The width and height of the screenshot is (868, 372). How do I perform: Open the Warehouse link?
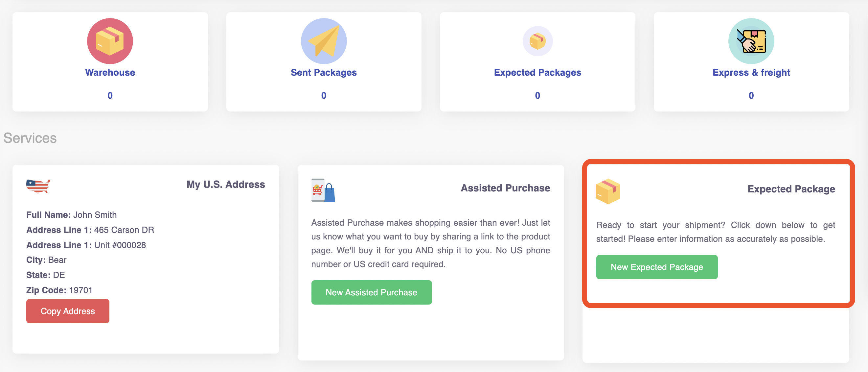tap(110, 72)
